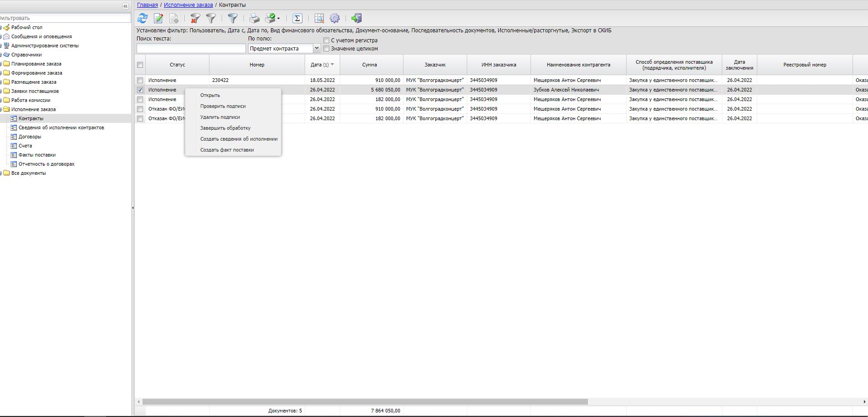
Task: Click the printer icon in the toolbar
Action: pyautogui.click(x=254, y=18)
